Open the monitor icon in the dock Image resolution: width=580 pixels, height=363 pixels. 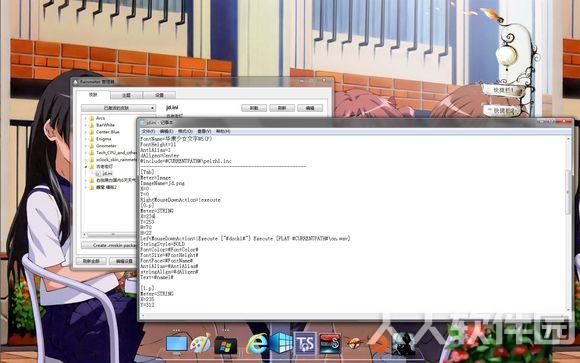pos(176,344)
